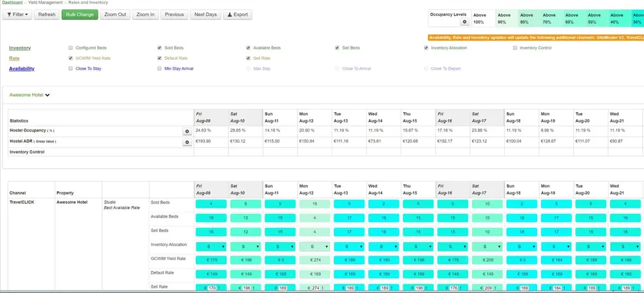The width and height of the screenshot is (644, 293).
Task: Click the Above 90% occupancy level swatch
Action: coord(506,19)
